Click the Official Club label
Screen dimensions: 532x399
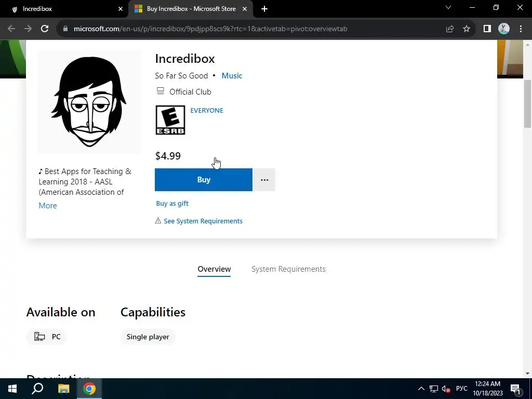[190, 92]
